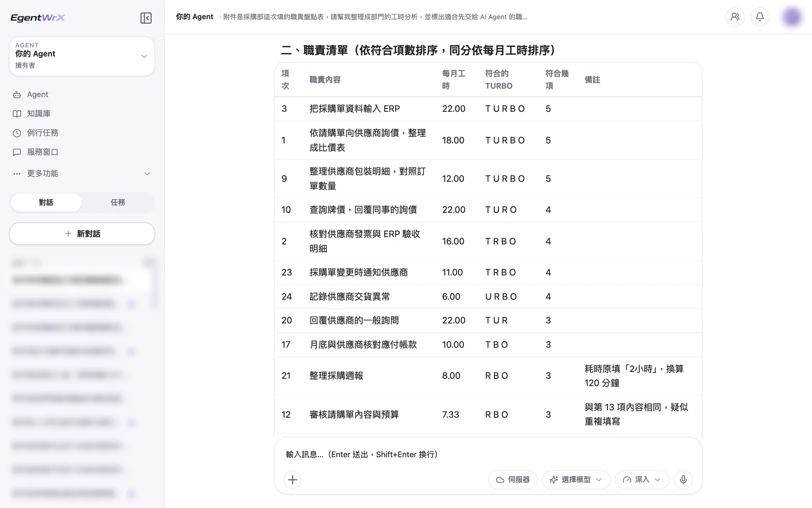Open 服務窗口 menu item

tap(82, 152)
